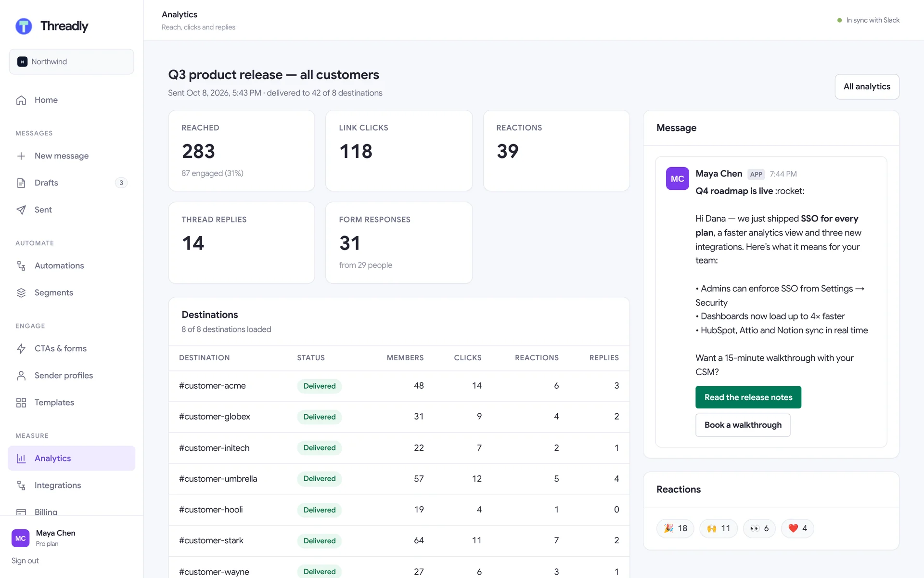Click Sign out link
The height and width of the screenshot is (578, 924).
(25, 561)
